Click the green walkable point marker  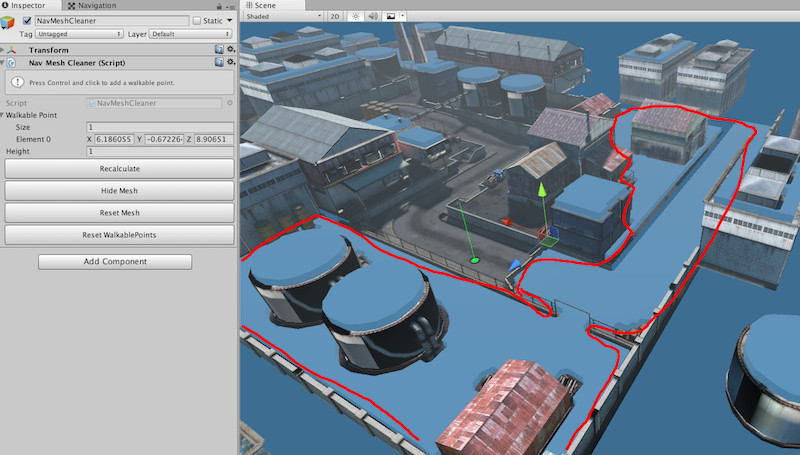coord(474,260)
